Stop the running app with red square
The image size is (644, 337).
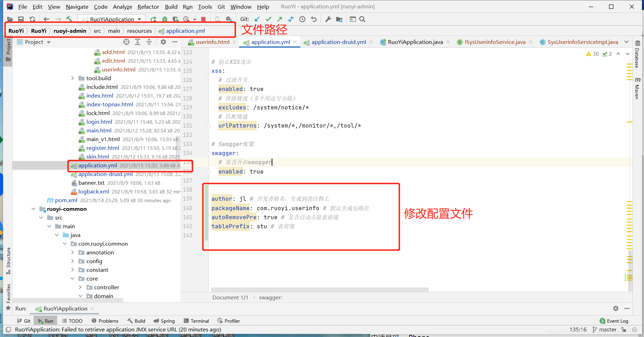click(x=203, y=19)
